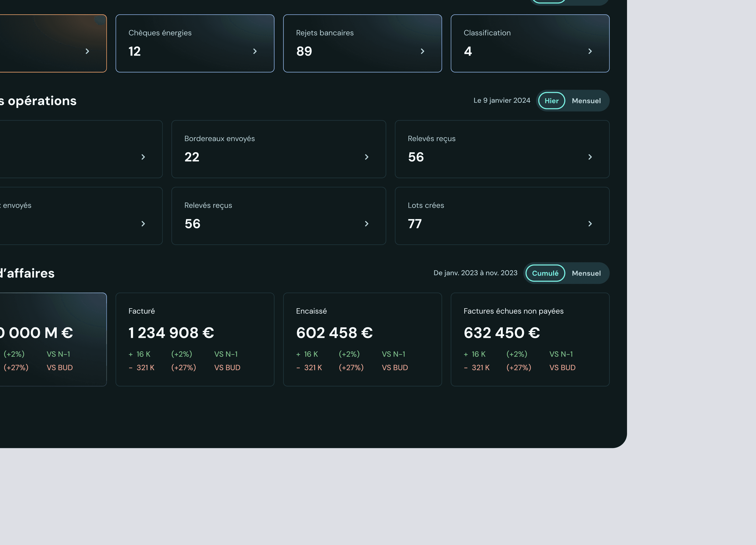Select the Hier toggle option
Viewport: 756px width, 545px height.
coord(551,101)
